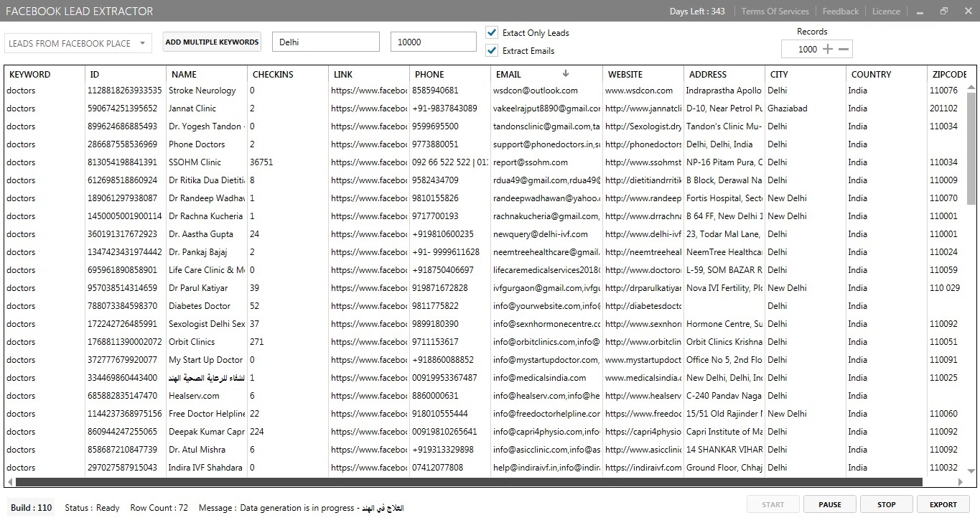Click the right arrow of horizontal scrollbar
The height and width of the screenshot is (523, 980).
[929, 483]
